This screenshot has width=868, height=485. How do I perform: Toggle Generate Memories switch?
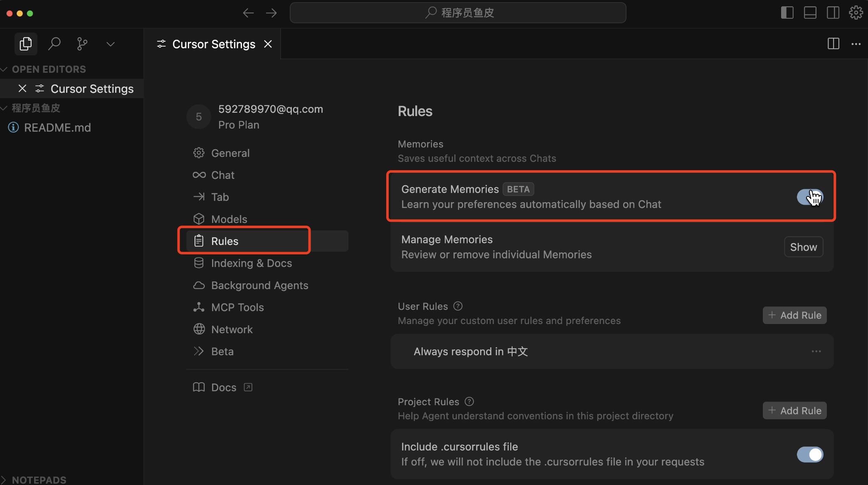[x=809, y=197]
